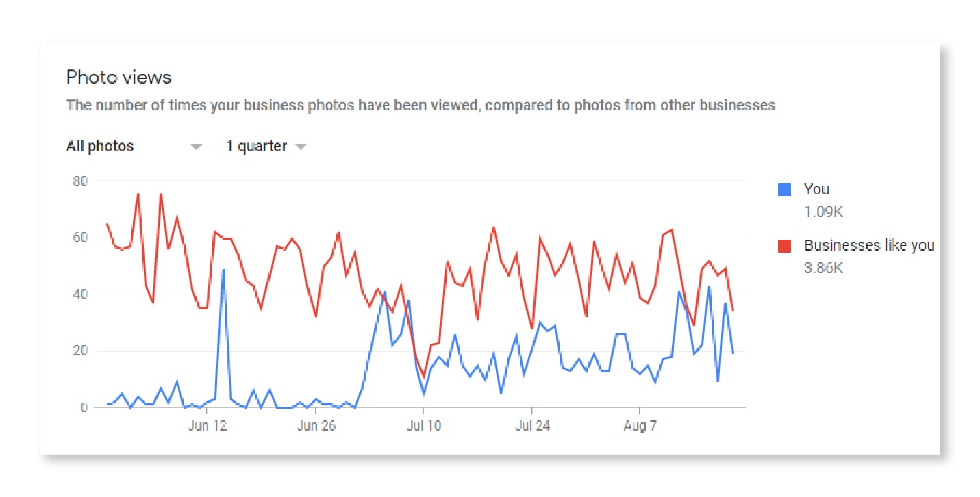Select the You legend label
980x497 pixels.
tap(818, 189)
